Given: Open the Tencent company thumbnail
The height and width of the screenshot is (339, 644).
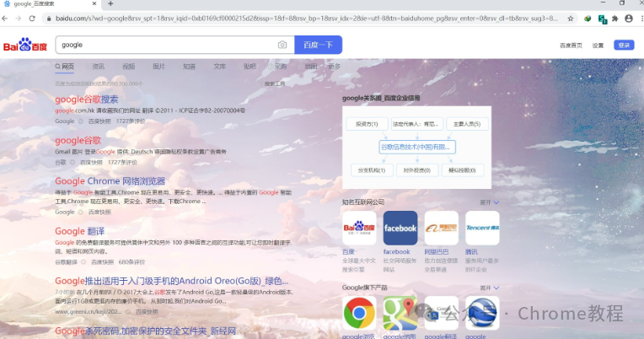Looking at the screenshot, I should pyautogui.click(x=482, y=228).
